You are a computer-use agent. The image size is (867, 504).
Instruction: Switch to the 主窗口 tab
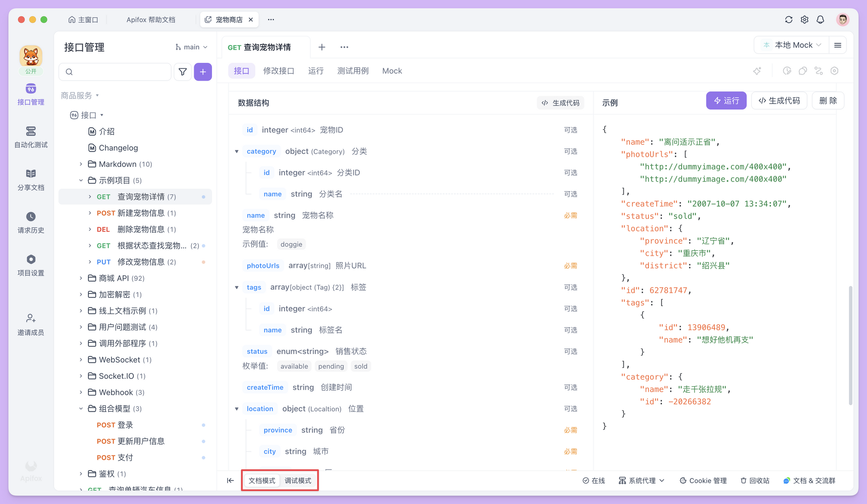click(x=83, y=20)
